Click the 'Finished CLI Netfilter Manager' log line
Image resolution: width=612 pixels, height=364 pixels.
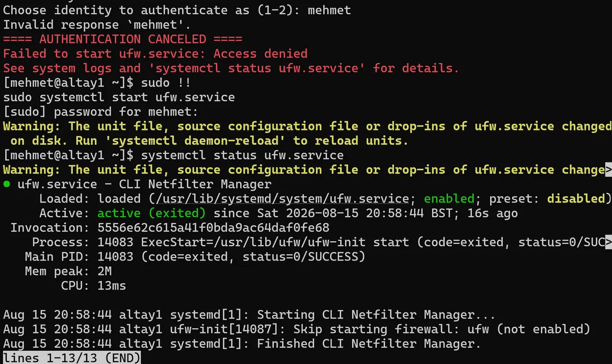242,344
